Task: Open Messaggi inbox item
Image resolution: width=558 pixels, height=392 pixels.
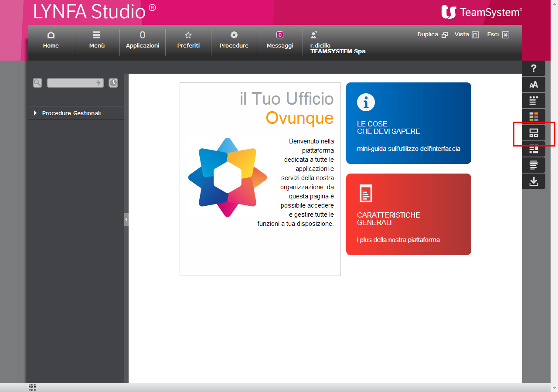Action: (280, 40)
